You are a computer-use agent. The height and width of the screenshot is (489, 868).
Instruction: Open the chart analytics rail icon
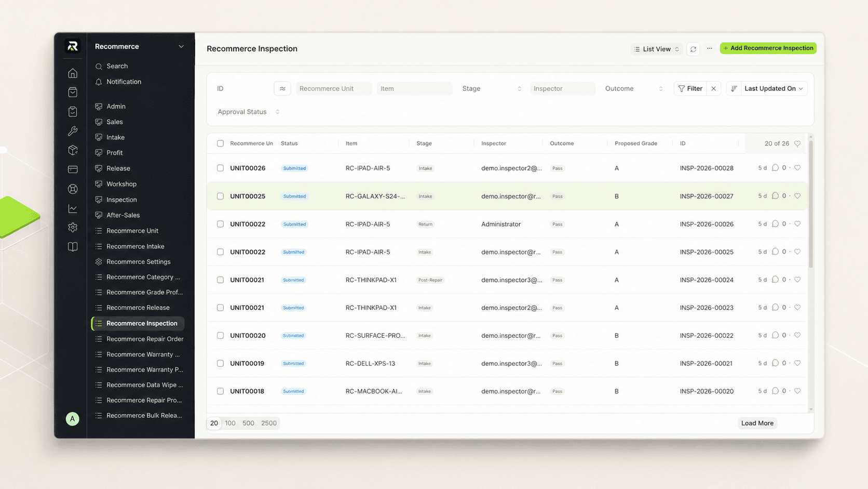[73, 208]
